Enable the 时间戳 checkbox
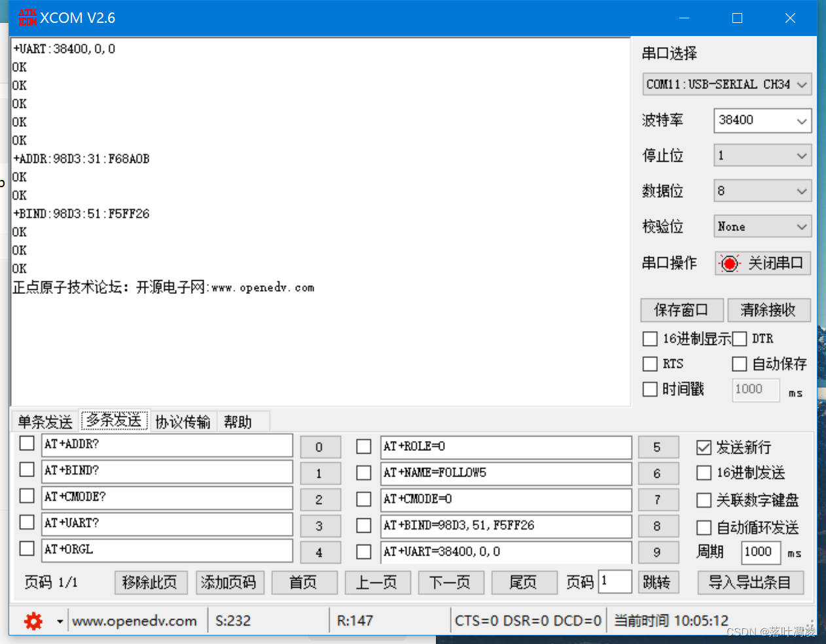The height and width of the screenshot is (644, 826). coord(650,389)
